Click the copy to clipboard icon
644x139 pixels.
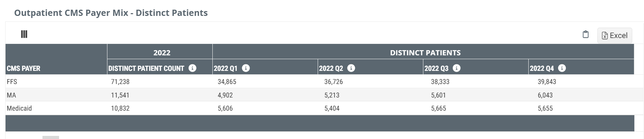click(x=585, y=35)
